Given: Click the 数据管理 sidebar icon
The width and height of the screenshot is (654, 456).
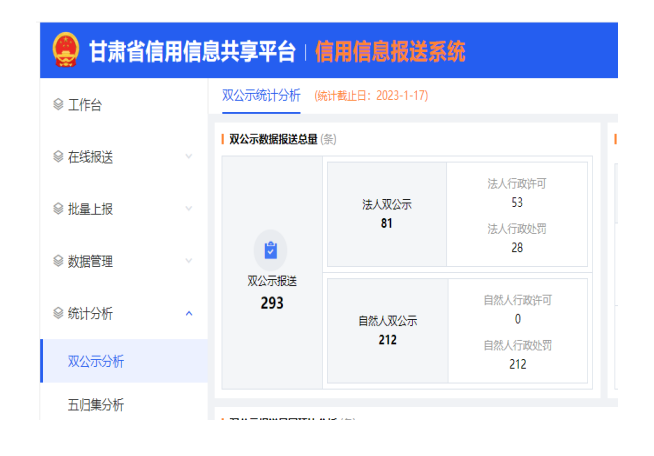Looking at the screenshot, I should tap(57, 261).
